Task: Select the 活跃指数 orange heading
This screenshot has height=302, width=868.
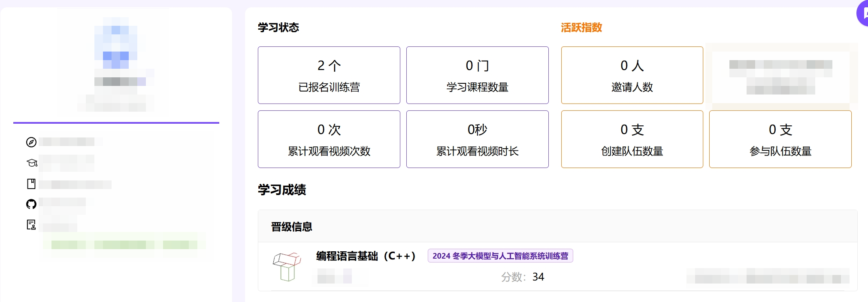Action: [x=581, y=27]
